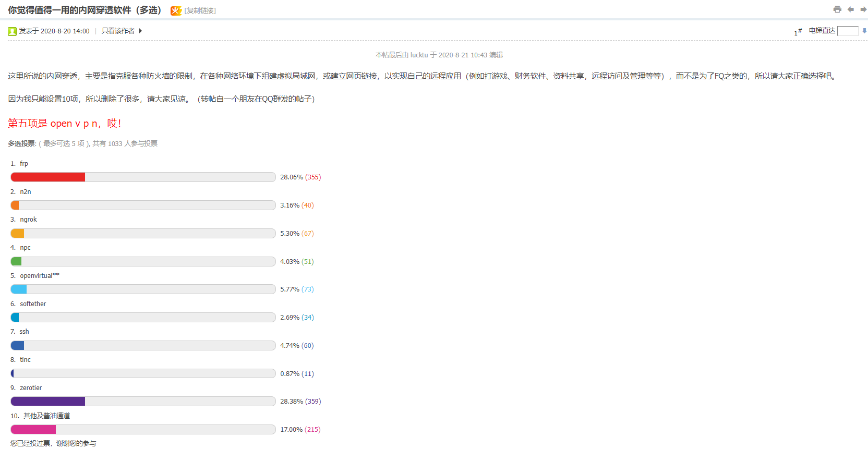Go to next thread arrow icon
868x449 pixels.
863,9
